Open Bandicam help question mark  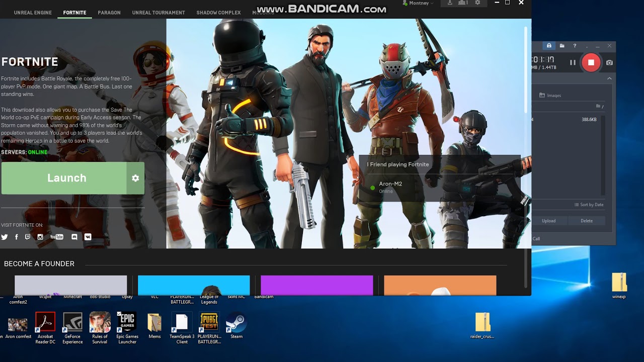(x=575, y=46)
